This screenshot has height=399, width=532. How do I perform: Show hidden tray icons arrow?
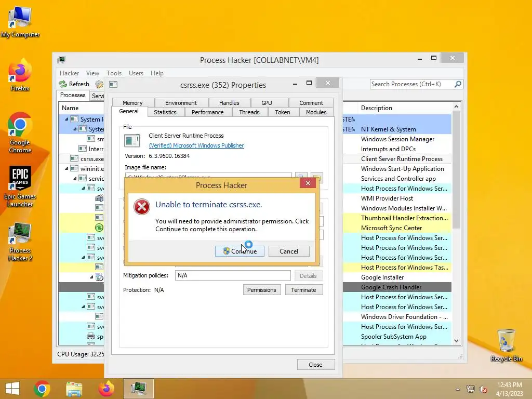[458, 390]
